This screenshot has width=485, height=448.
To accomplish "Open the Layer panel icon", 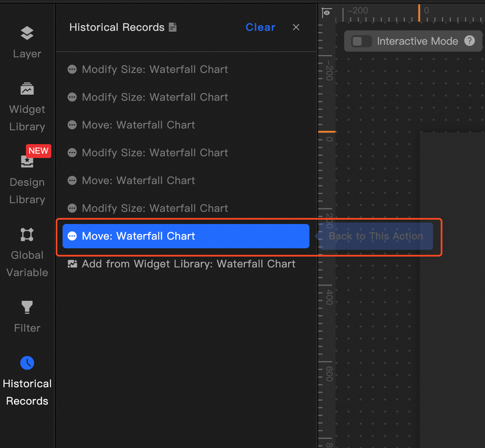I will pos(27,33).
